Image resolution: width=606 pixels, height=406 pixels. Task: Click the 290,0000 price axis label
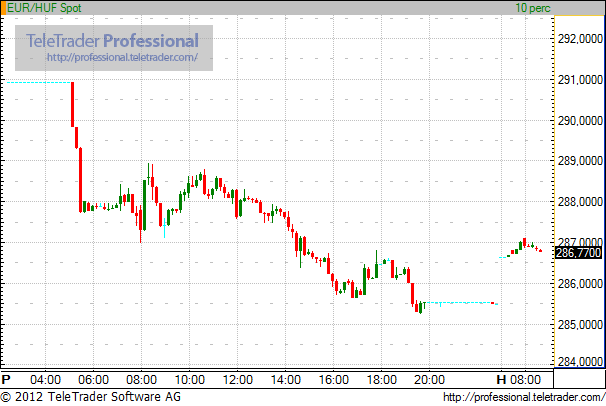pyautogui.click(x=580, y=121)
